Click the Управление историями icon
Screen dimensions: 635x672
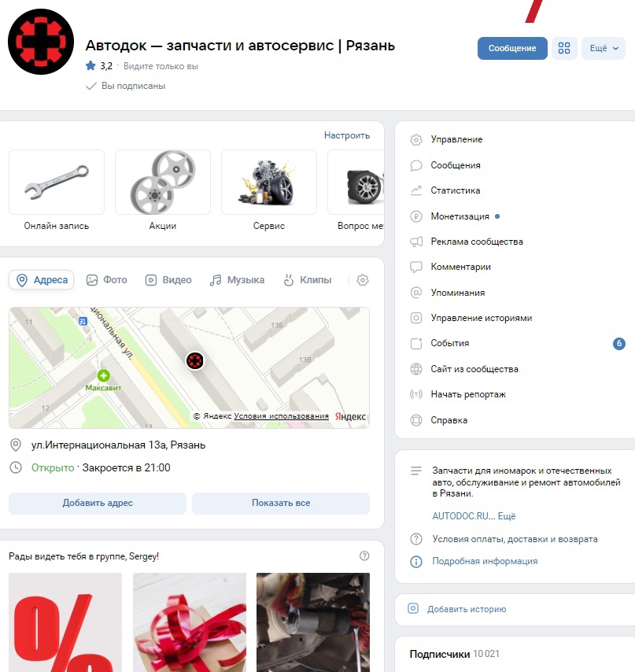pos(416,318)
